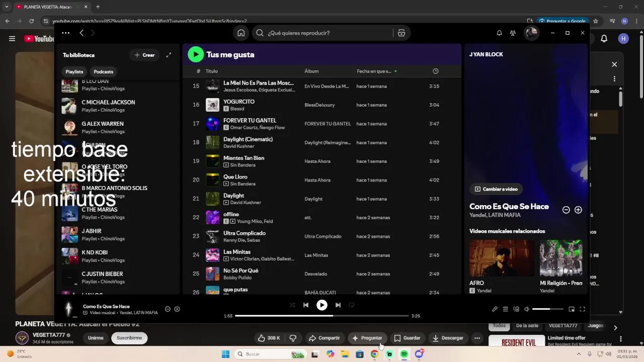This screenshot has height=362, width=644.
Task: Skip to next track
Action: (338, 305)
